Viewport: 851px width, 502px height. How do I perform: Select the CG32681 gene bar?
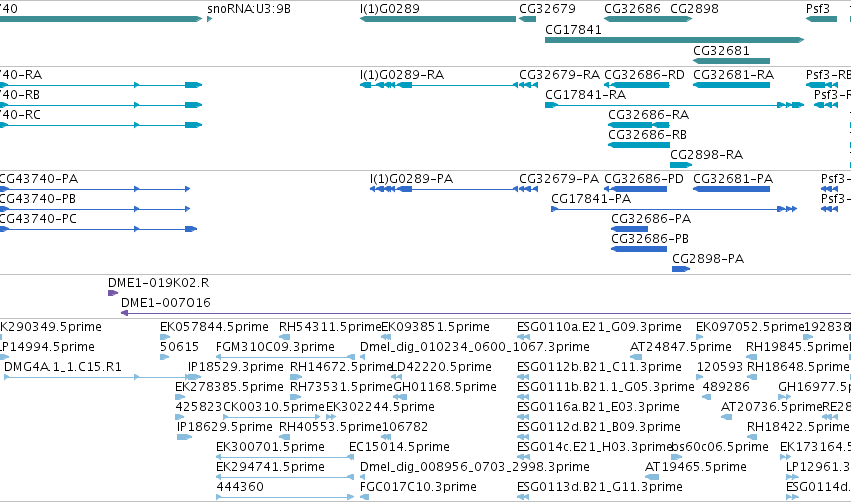pos(732,61)
